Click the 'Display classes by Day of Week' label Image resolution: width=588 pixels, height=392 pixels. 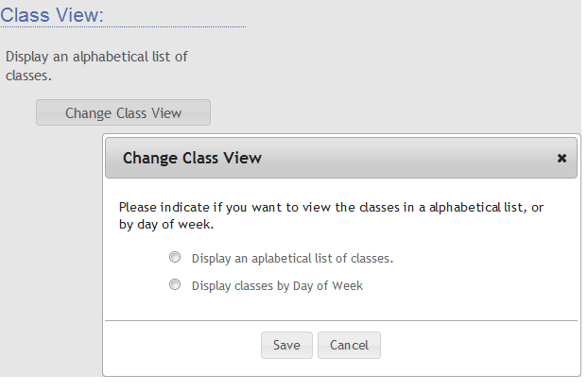coord(277,285)
